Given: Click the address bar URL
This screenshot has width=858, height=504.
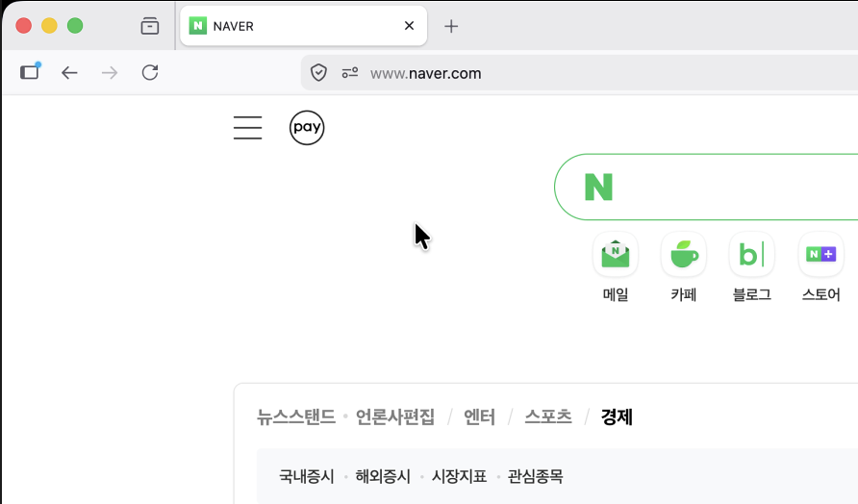Looking at the screenshot, I should coord(426,73).
